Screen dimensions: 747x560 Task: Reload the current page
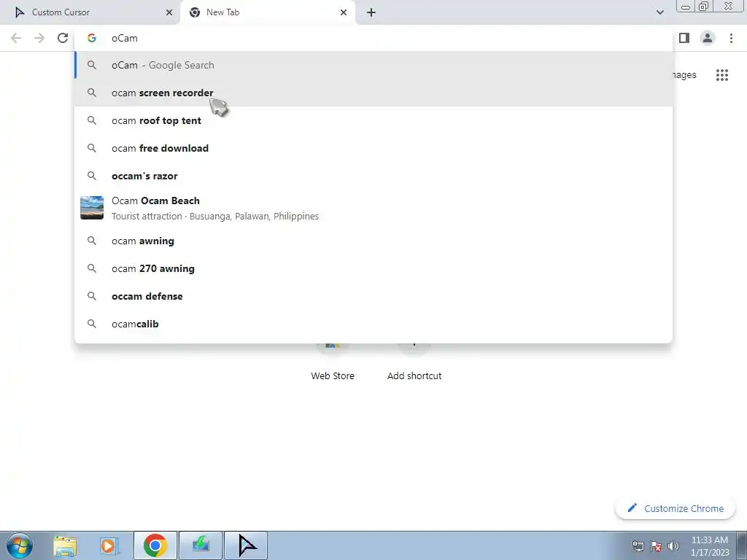pyautogui.click(x=63, y=38)
